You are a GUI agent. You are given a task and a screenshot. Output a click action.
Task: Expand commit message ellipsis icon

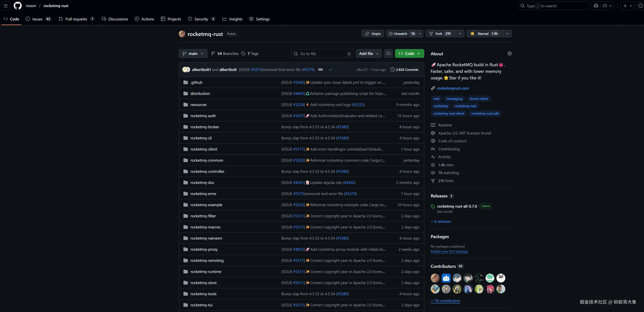(x=320, y=70)
